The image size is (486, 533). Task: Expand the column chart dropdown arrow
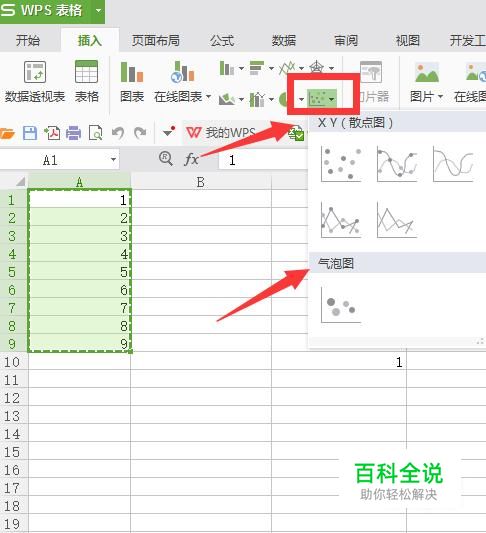click(241, 68)
